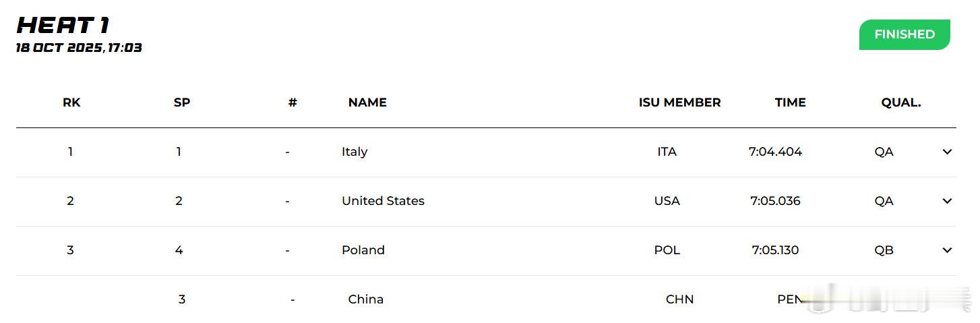Expand the Poland row chevron
Viewport: 980px width, 323px height.
tap(946, 250)
